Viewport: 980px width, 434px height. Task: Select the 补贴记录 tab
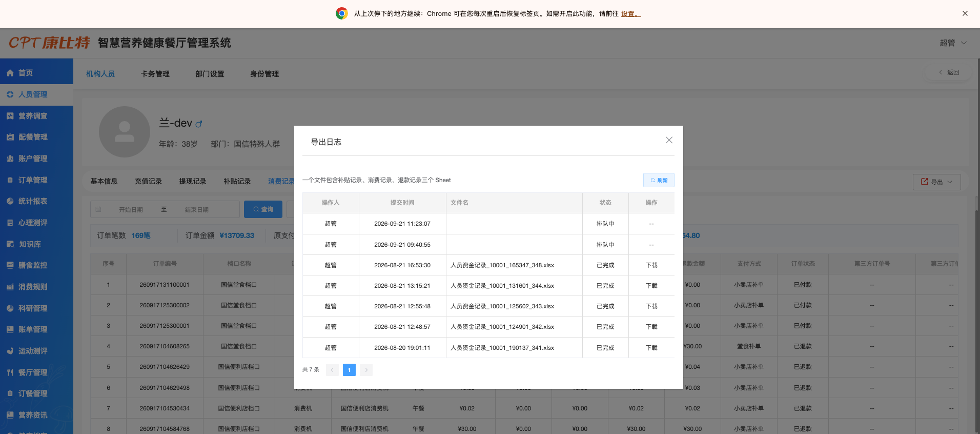click(237, 181)
